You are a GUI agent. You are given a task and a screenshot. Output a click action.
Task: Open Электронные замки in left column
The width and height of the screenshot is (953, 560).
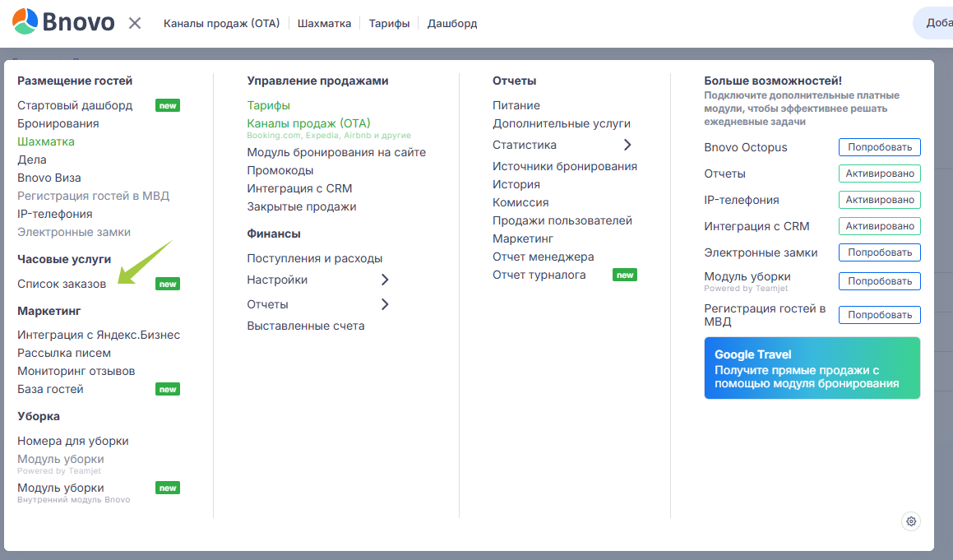(x=73, y=232)
